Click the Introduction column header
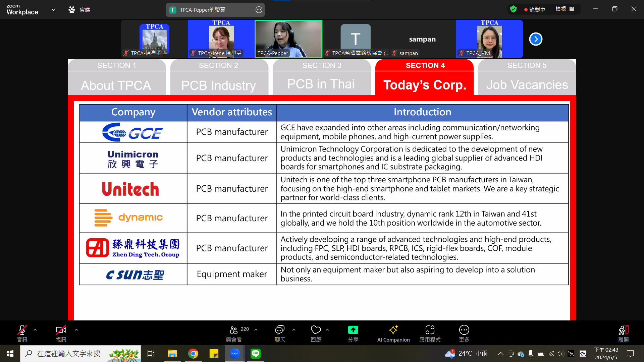The height and width of the screenshot is (362, 644). (423, 112)
